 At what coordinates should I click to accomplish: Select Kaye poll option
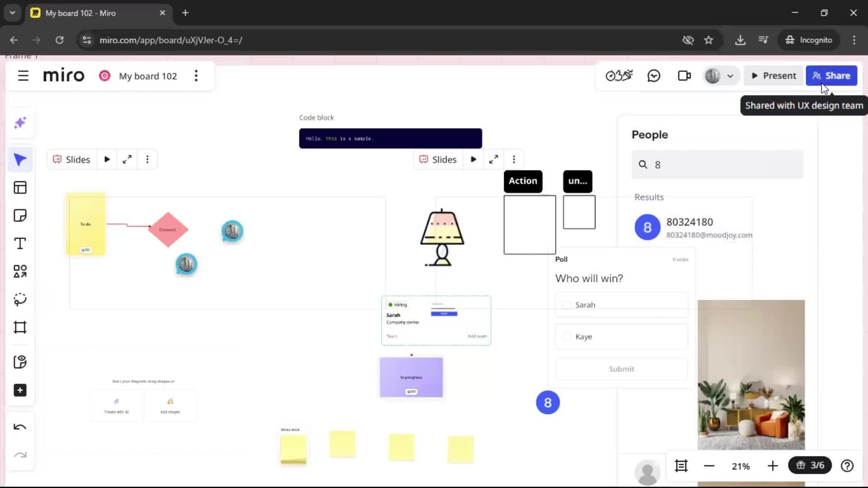[x=622, y=337]
